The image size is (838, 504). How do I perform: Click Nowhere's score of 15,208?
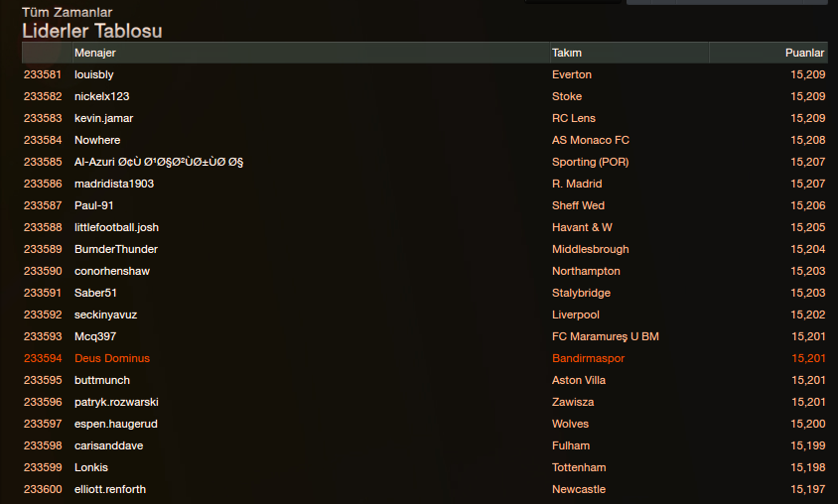808,141
